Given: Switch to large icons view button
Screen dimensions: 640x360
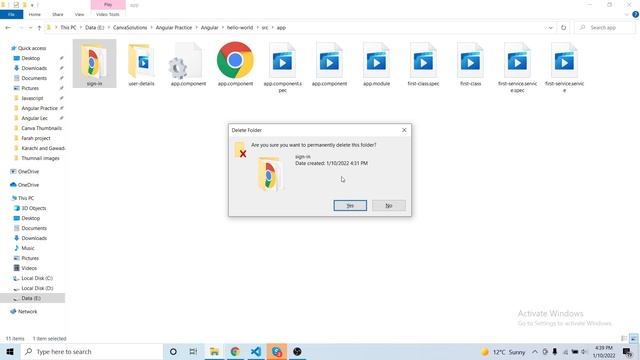Looking at the screenshot, I should point(633,338).
